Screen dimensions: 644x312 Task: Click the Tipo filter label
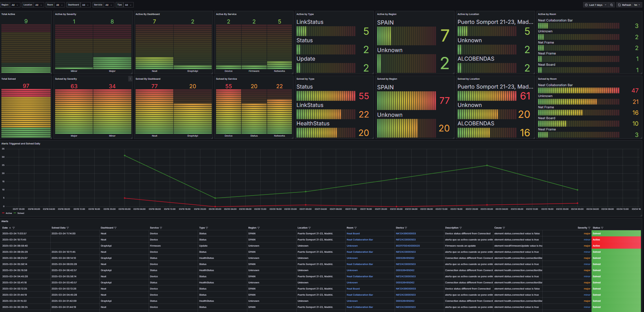(x=119, y=5)
